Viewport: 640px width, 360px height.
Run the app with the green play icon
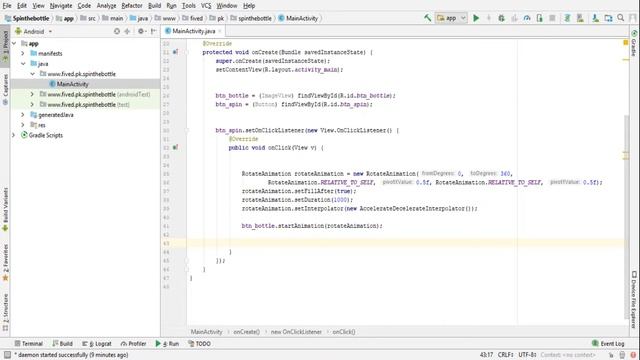point(476,18)
